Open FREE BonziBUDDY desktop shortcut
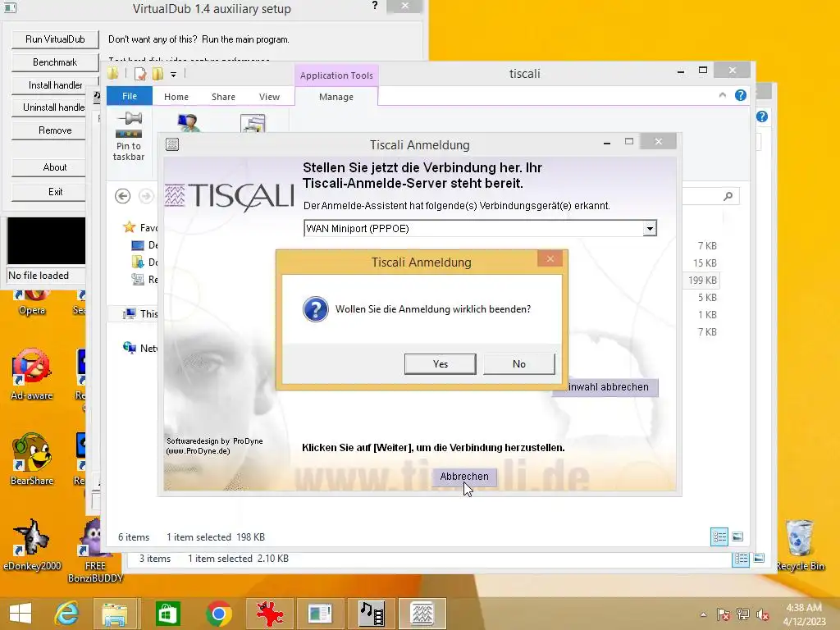Image resolution: width=840 pixels, height=630 pixels. [x=95, y=550]
